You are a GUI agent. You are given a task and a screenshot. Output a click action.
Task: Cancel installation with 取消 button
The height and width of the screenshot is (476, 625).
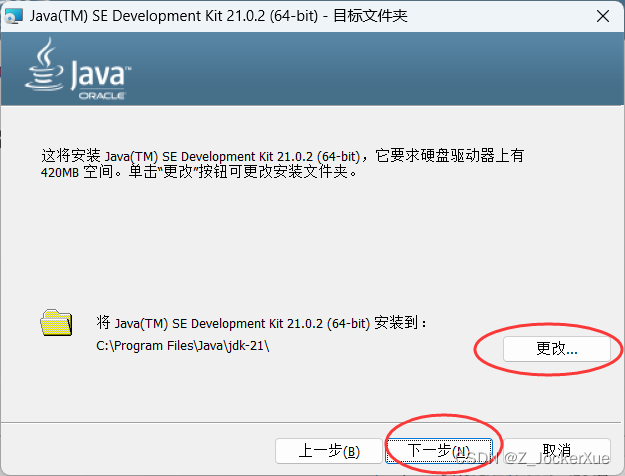click(x=557, y=451)
